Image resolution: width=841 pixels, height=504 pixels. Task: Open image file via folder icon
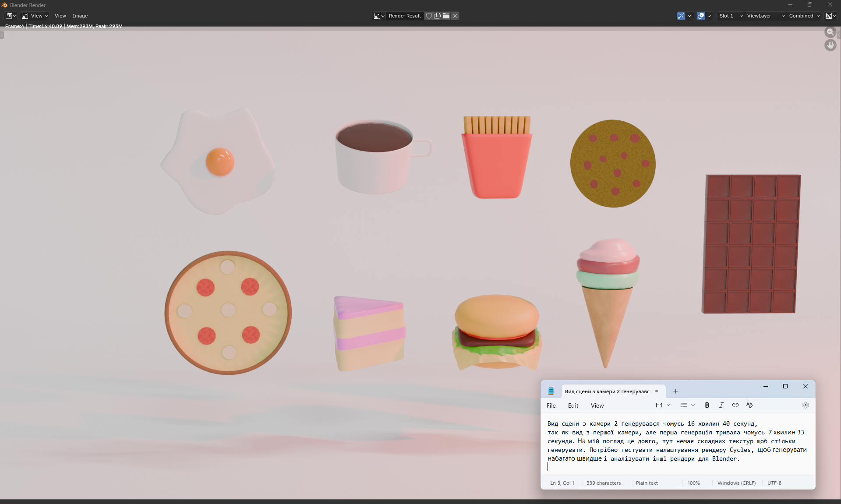(x=446, y=16)
